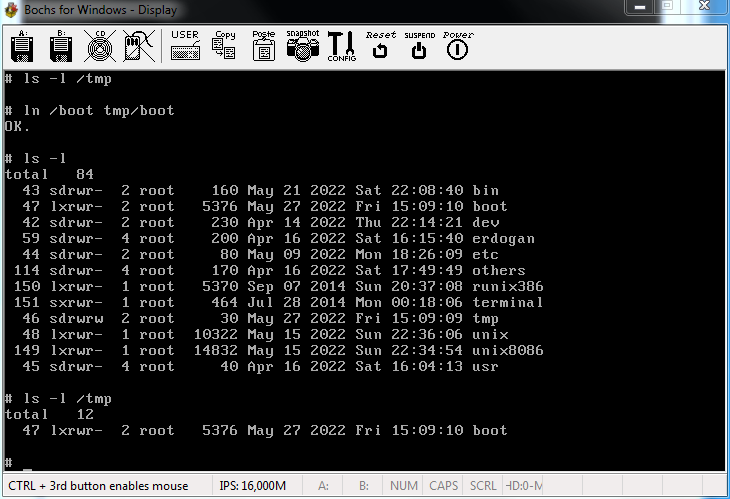Click the NUM indicator in status bar

tap(404, 486)
